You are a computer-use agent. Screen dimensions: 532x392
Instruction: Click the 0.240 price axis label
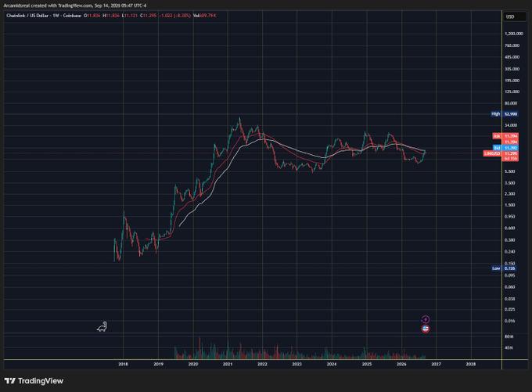(510, 251)
